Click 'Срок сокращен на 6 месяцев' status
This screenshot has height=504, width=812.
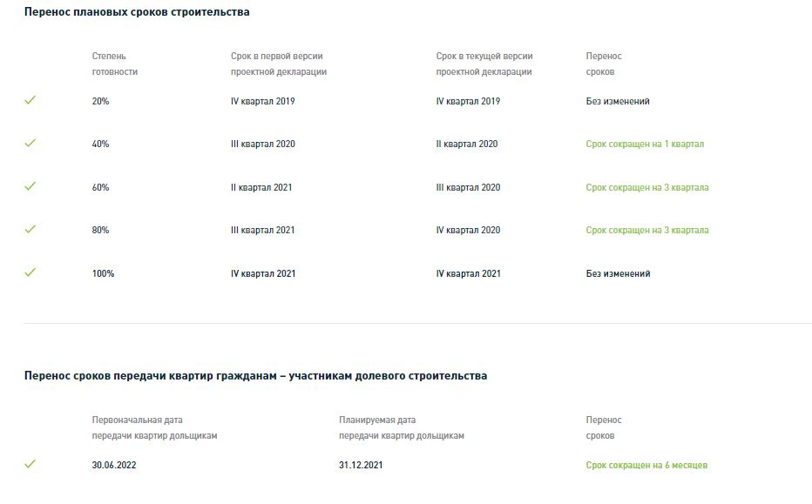pyautogui.click(x=646, y=465)
